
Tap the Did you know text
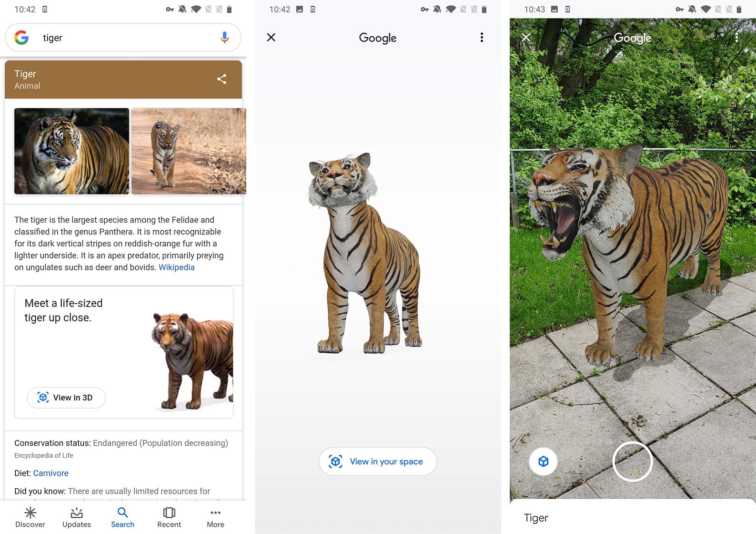112,491
